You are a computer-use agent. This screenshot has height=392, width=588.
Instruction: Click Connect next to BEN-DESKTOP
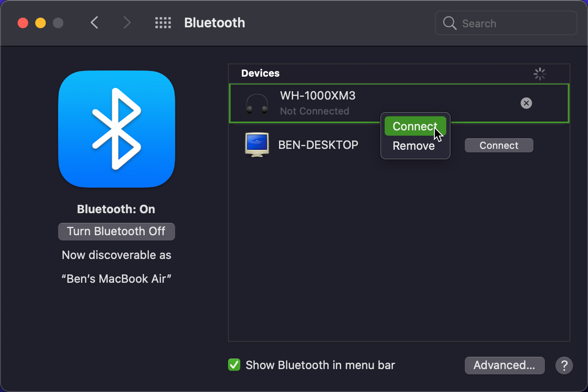coord(499,145)
